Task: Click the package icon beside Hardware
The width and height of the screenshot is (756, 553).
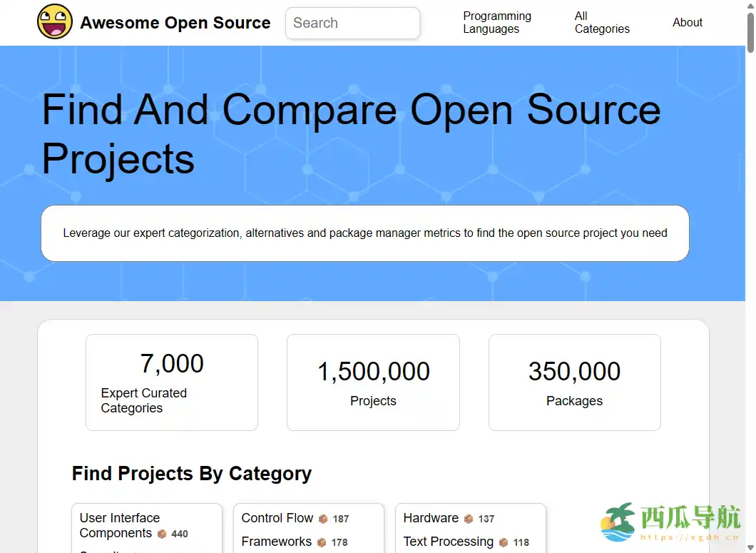Action: click(469, 519)
